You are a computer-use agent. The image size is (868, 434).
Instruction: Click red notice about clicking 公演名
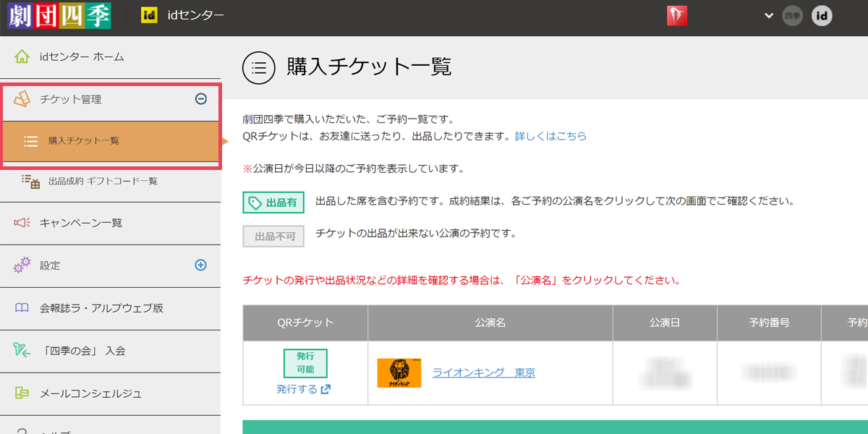point(461,280)
